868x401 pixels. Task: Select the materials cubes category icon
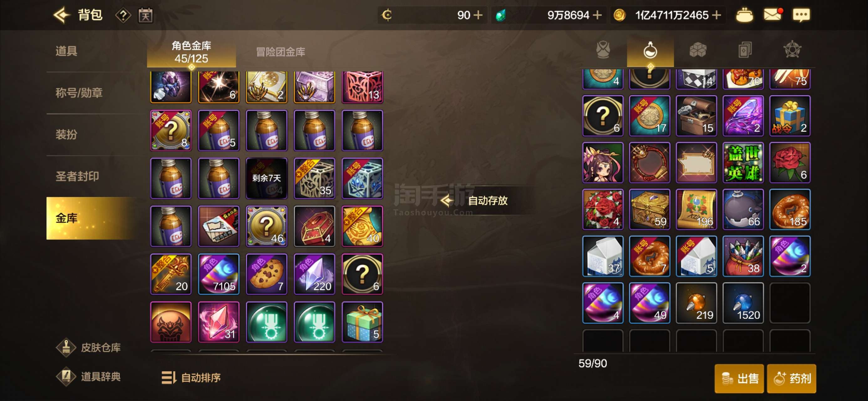click(698, 50)
